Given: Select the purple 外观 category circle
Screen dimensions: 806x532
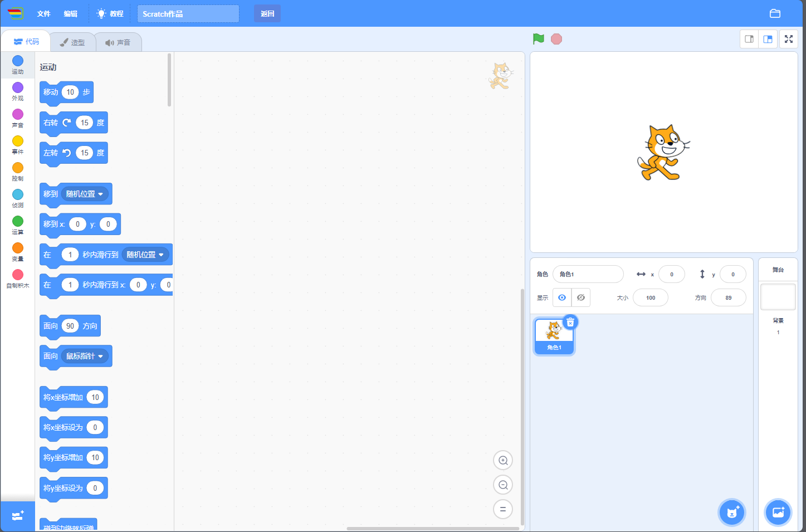Looking at the screenshot, I should (18, 87).
